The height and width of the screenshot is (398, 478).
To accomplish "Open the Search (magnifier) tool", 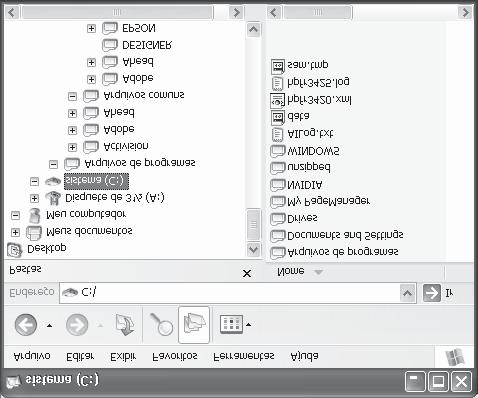I will 161,324.
